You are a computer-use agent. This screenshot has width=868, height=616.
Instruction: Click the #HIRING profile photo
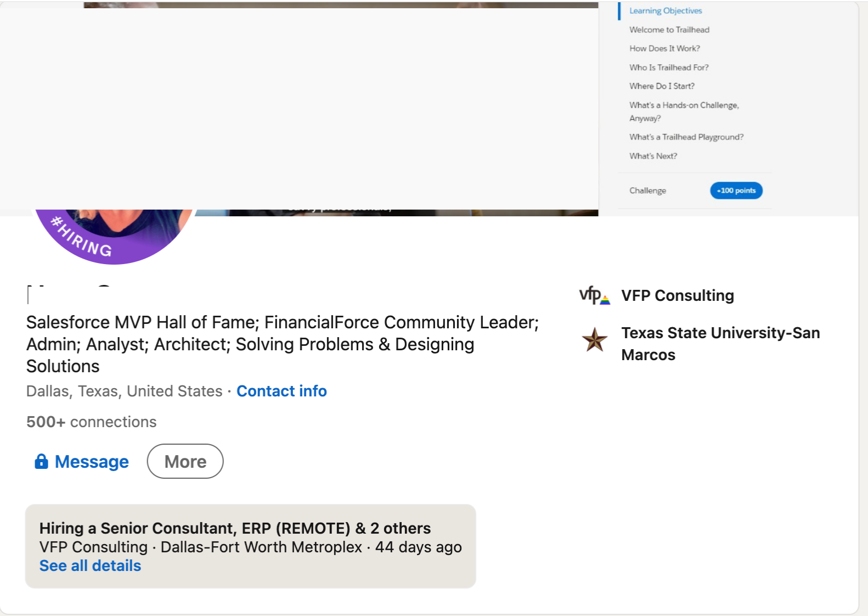coord(114,236)
